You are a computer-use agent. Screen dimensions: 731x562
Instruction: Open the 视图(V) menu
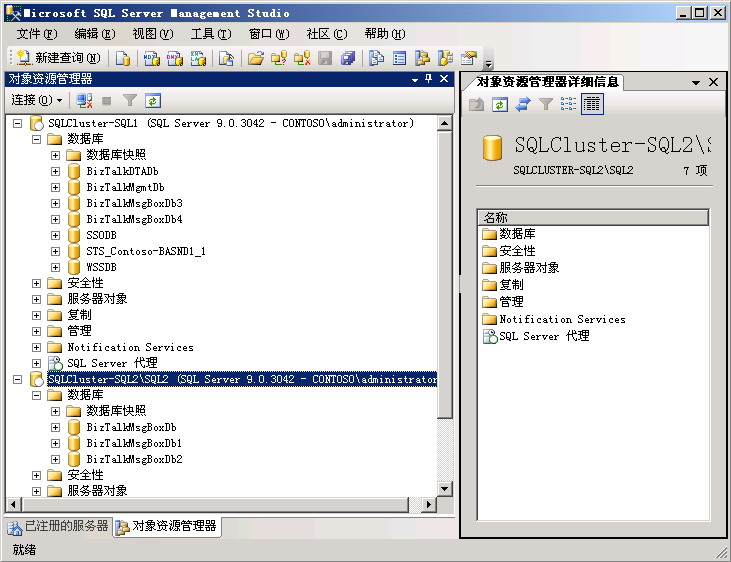coord(153,34)
